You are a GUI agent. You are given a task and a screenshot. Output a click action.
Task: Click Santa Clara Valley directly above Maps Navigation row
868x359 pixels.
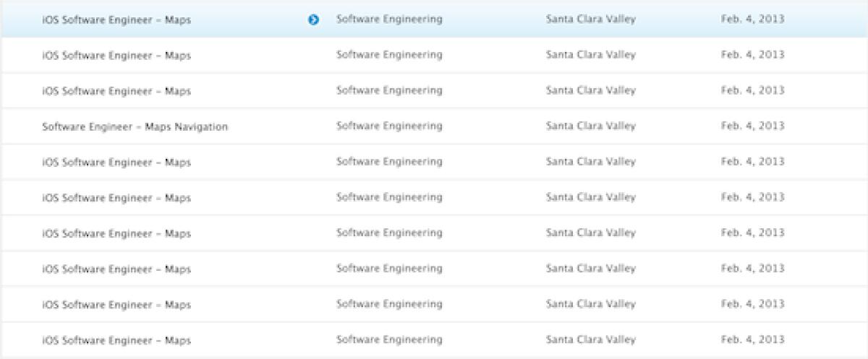coord(591,91)
